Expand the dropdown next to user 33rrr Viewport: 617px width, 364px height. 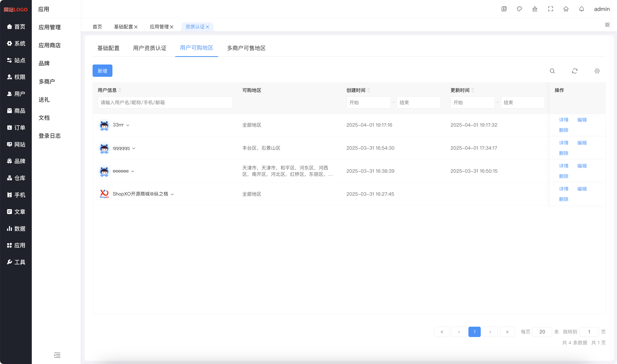pyautogui.click(x=128, y=125)
